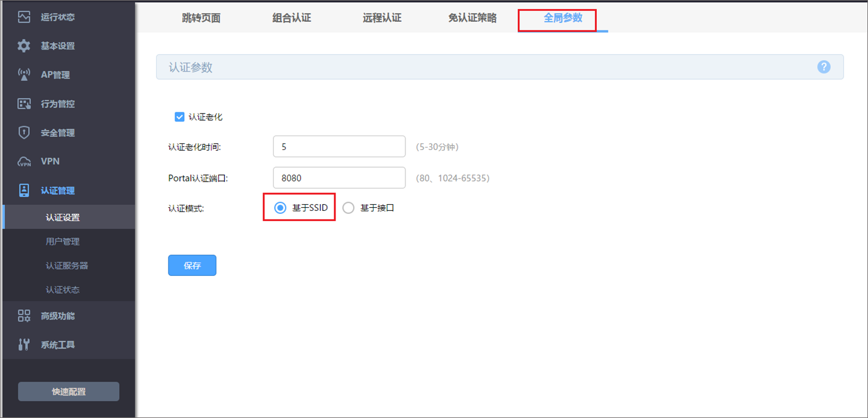Select the 基本设置 settings icon
868x418 pixels.
coord(23,46)
